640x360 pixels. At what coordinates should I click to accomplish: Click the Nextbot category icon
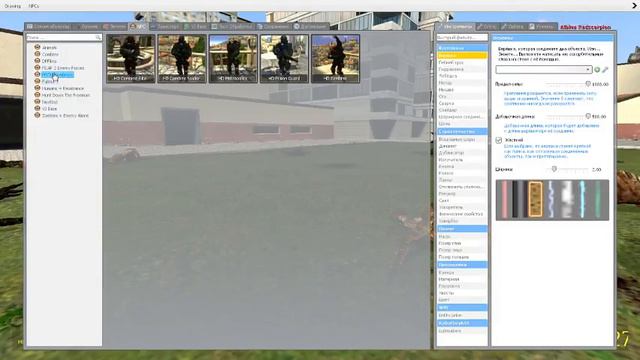click(37, 102)
